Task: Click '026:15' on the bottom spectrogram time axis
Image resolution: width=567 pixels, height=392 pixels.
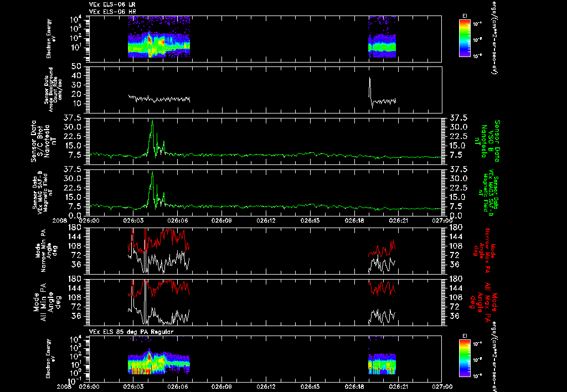Action: [311, 386]
